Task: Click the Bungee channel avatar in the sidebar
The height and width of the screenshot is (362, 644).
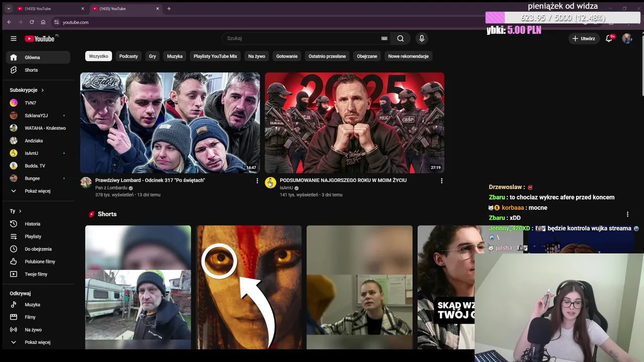Action: 14,178
